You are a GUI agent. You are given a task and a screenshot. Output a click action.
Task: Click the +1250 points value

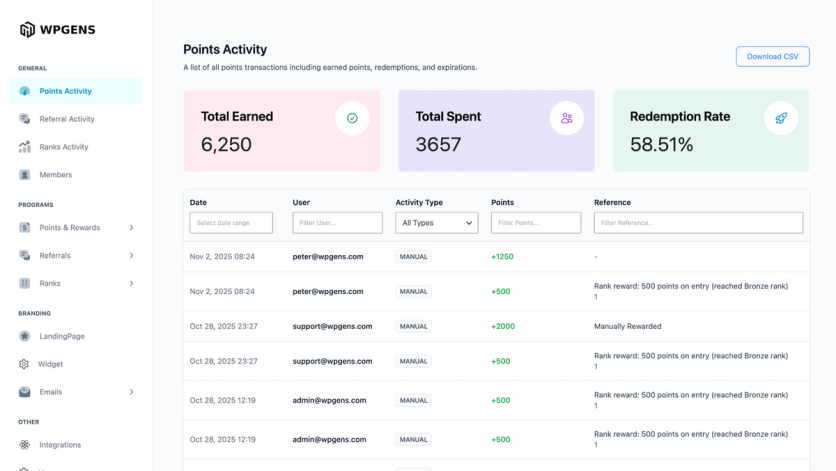tap(502, 257)
